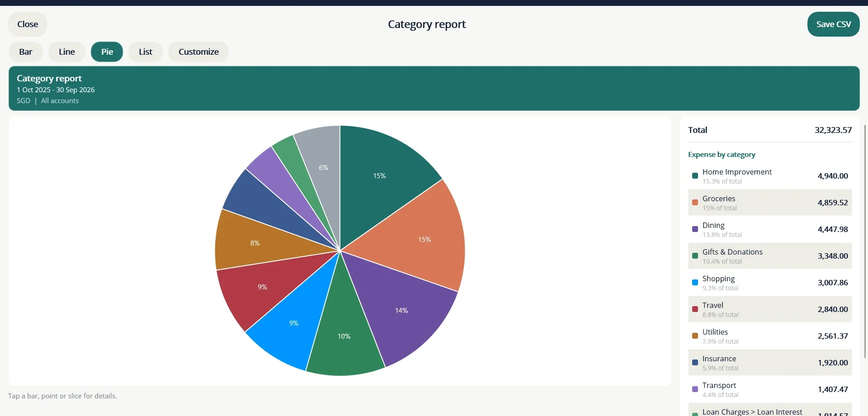Switch to the Line chart view
Image resolution: width=868 pixels, height=416 pixels.
[67, 52]
